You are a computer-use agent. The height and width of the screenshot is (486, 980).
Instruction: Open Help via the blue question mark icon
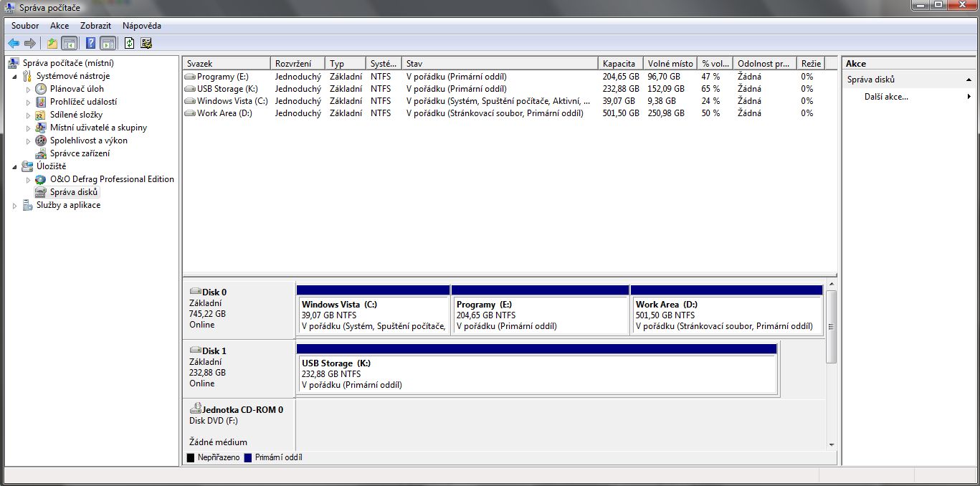coord(91,43)
